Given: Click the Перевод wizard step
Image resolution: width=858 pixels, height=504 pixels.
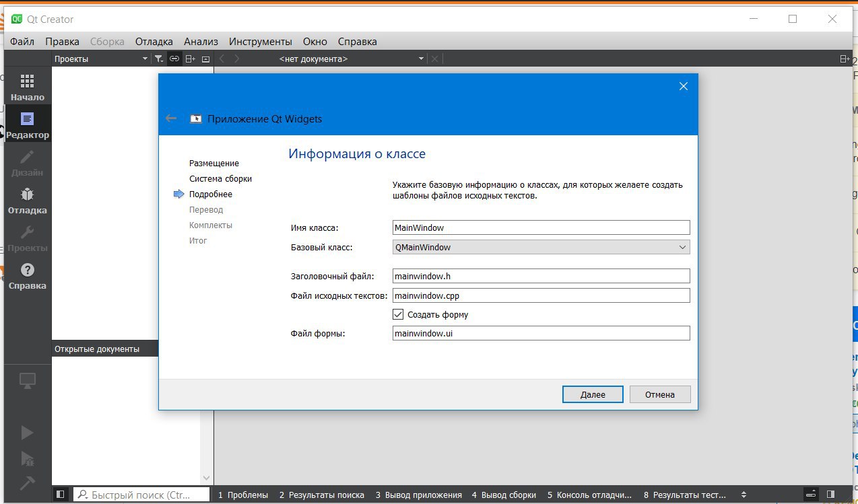Looking at the screenshot, I should click(x=206, y=209).
